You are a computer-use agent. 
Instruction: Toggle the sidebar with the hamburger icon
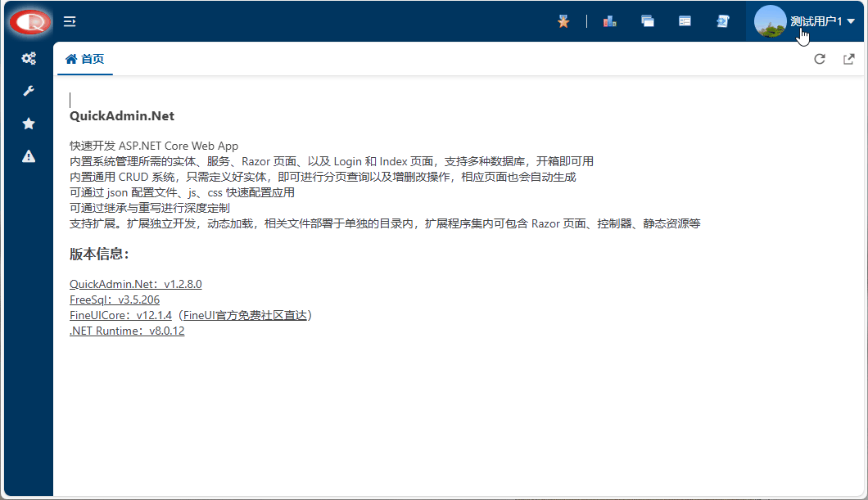(x=70, y=21)
